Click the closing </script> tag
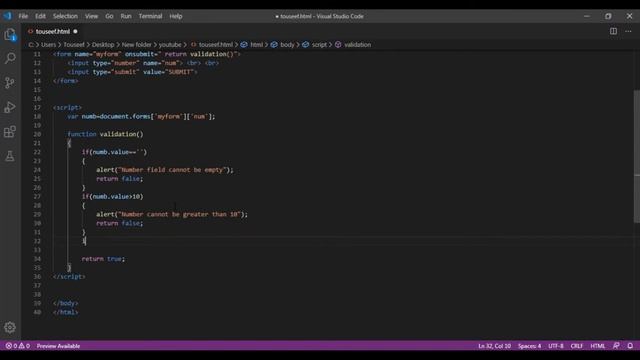Viewport: 640px width, 360px height. pyautogui.click(x=69, y=277)
